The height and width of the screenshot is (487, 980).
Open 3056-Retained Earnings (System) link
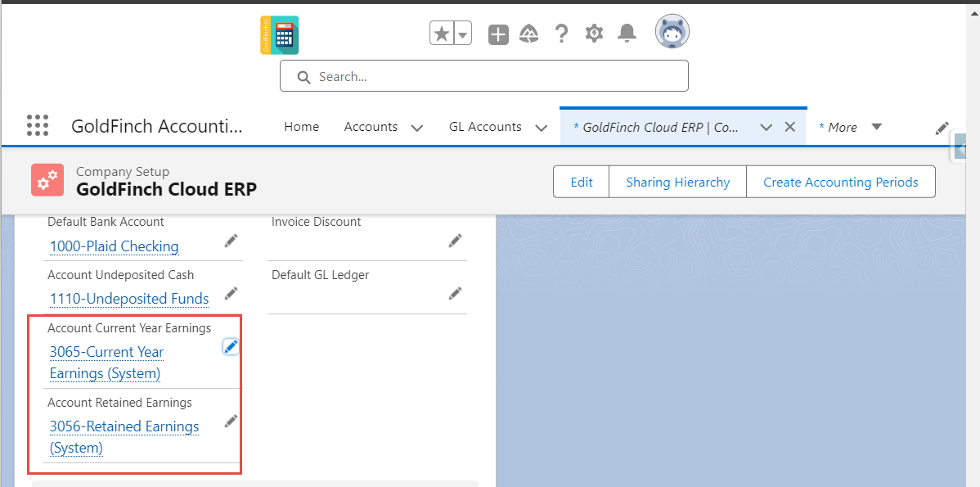(x=124, y=437)
